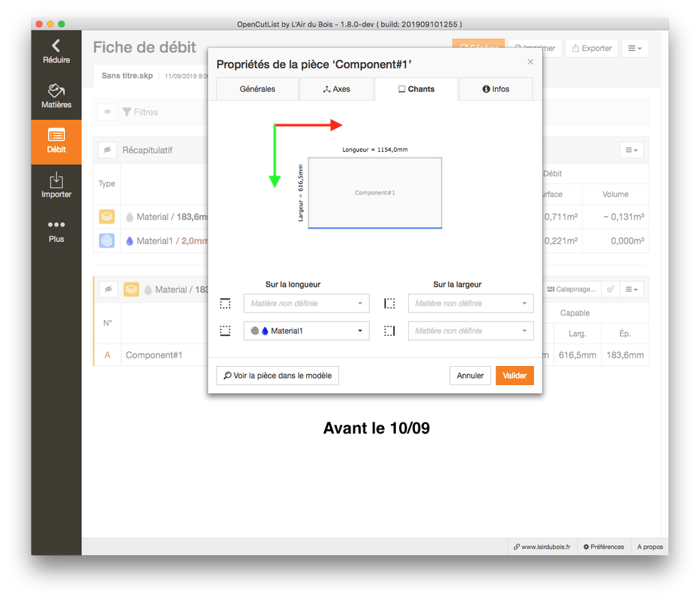Image resolution: width=700 pixels, height=600 pixels.
Task: Click the link icon next to Calepinage
Action: (x=610, y=289)
